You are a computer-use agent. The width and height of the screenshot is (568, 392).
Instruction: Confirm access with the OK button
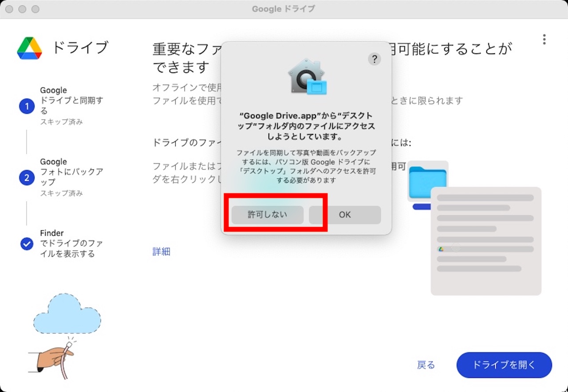click(x=345, y=215)
